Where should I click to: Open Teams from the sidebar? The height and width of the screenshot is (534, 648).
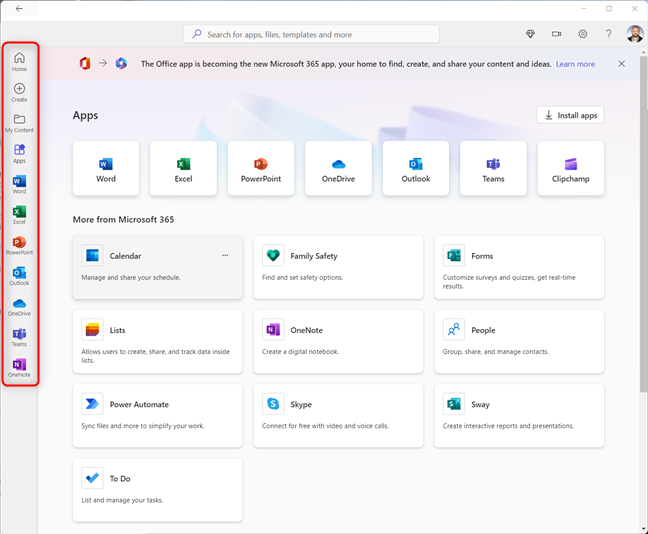pyautogui.click(x=19, y=337)
